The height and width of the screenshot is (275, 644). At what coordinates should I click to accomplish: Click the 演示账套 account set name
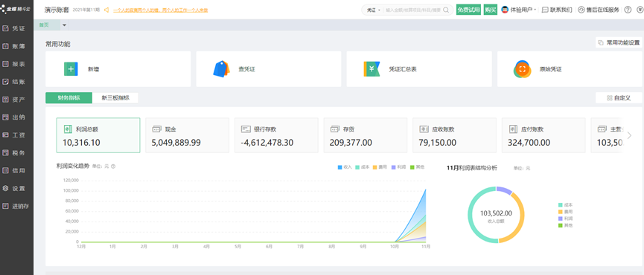pyautogui.click(x=57, y=10)
